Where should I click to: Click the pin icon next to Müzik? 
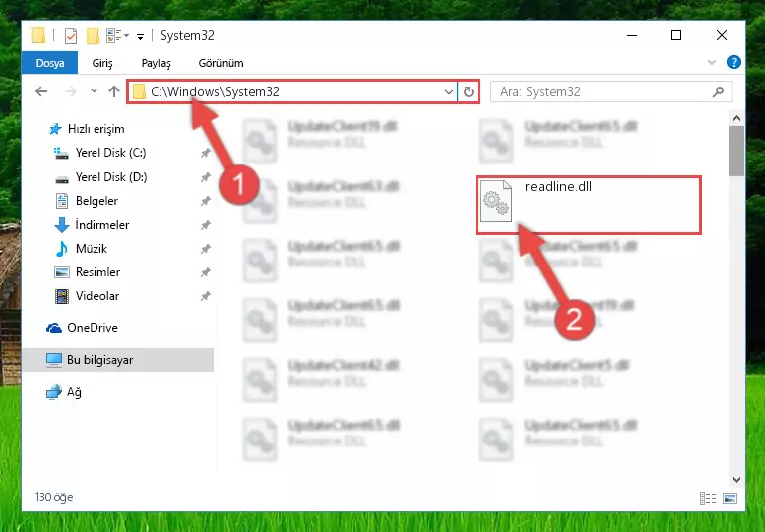tap(205, 249)
